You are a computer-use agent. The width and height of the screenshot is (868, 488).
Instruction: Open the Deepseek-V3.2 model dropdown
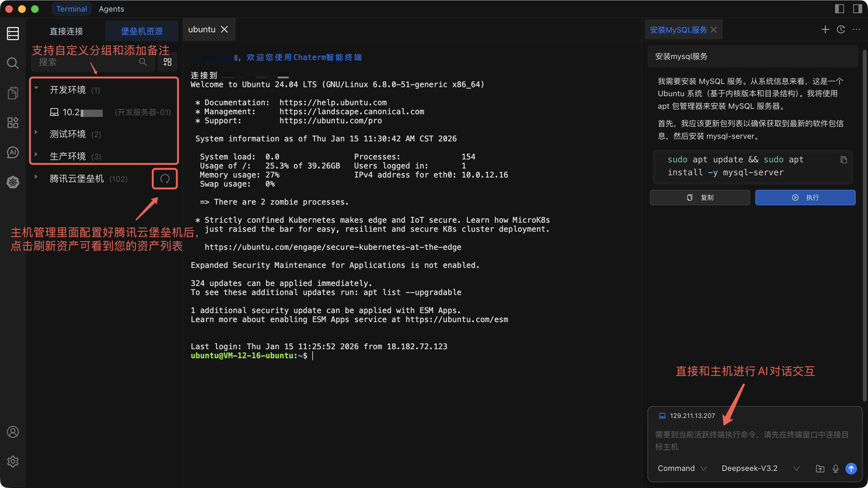(760, 468)
